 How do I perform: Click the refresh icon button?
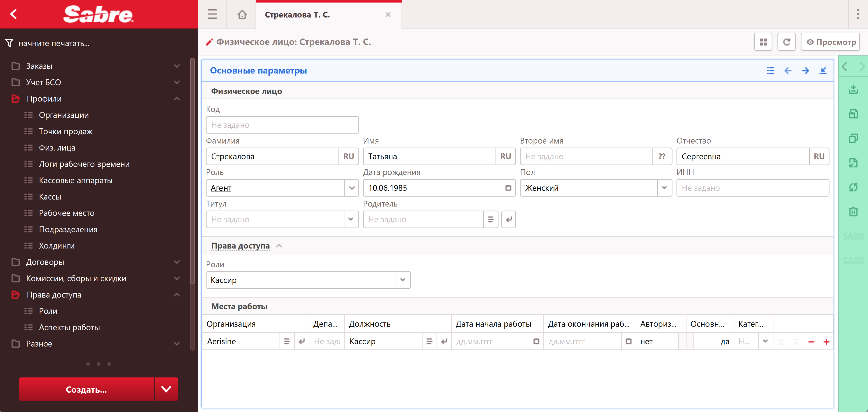coord(786,42)
